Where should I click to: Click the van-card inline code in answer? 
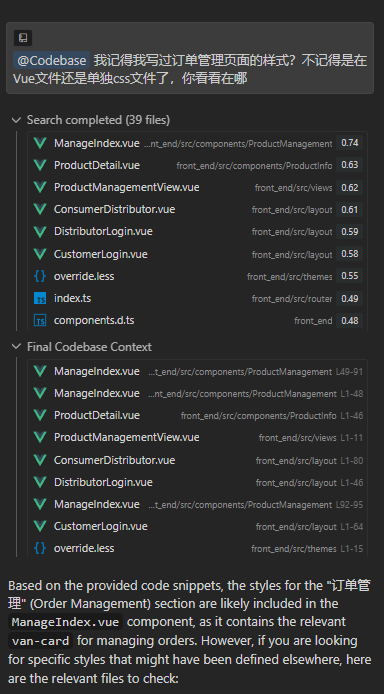coord(41,640)
